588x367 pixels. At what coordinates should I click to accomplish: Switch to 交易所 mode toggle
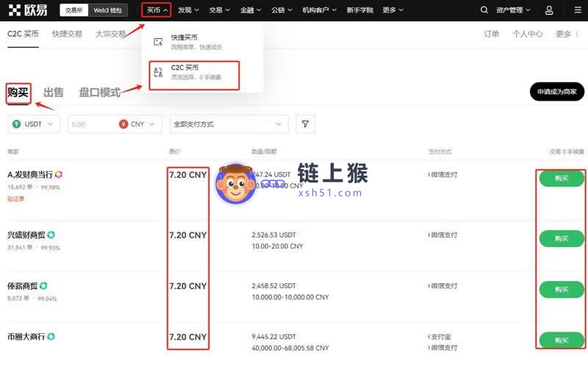(74, 10)
